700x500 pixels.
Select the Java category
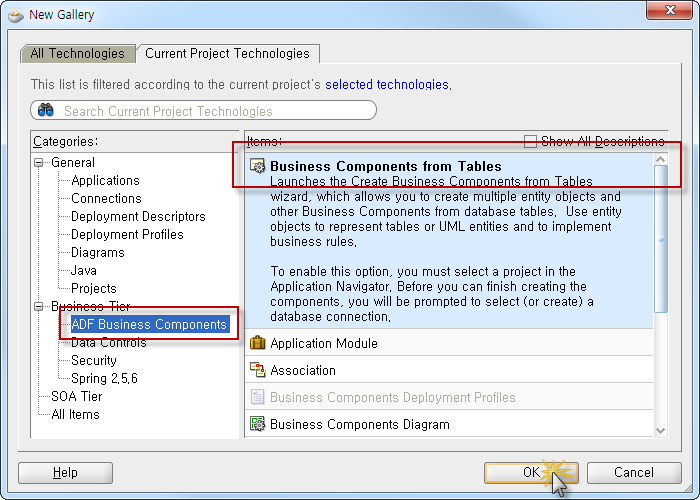click(x=84, y=271)
